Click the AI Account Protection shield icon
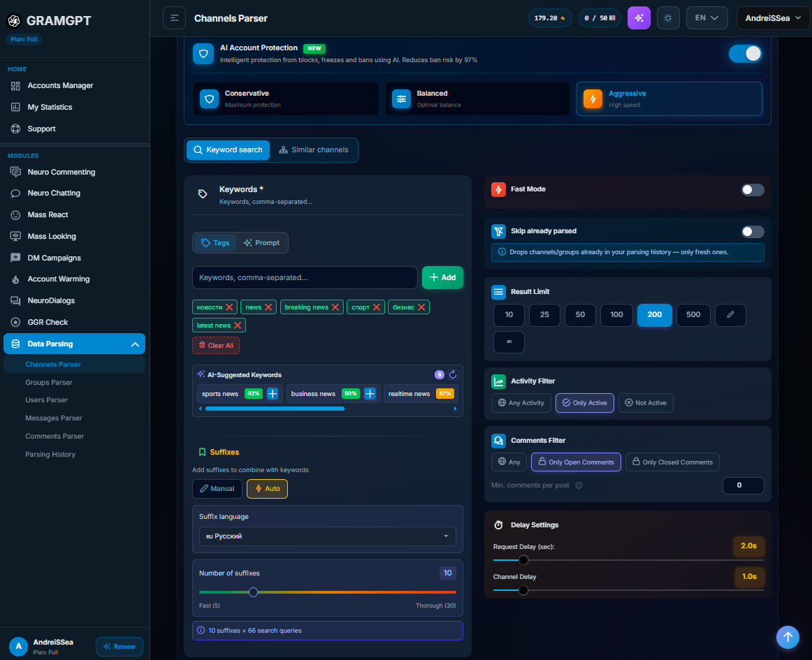The height and width of the screenshot is (660, 812). pyautogui.click(x=203, y=54)
